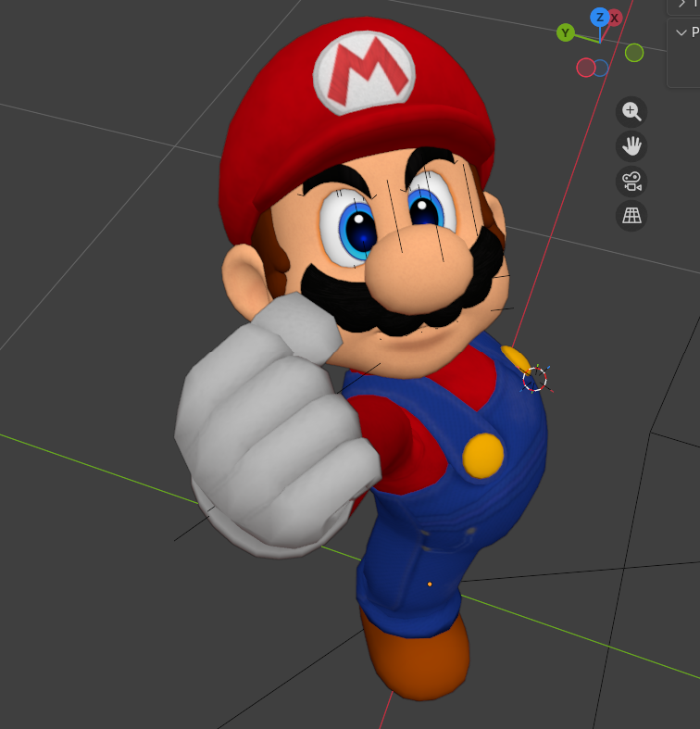Click the negative X red hollow gizmo circle

586,68
